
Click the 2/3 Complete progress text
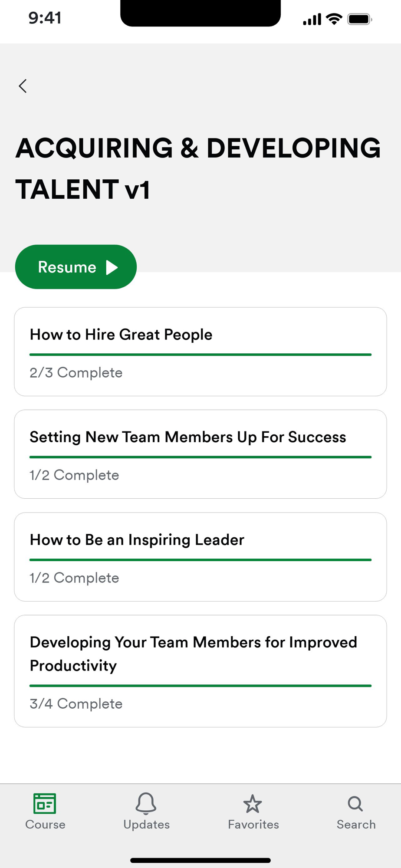[x=76, y=373]
